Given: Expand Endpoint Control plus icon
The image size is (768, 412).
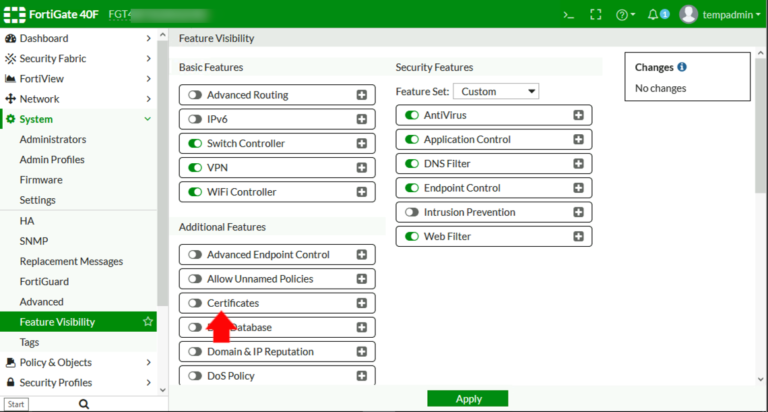Looking at the screenshot, I should [x=578, y=188].
